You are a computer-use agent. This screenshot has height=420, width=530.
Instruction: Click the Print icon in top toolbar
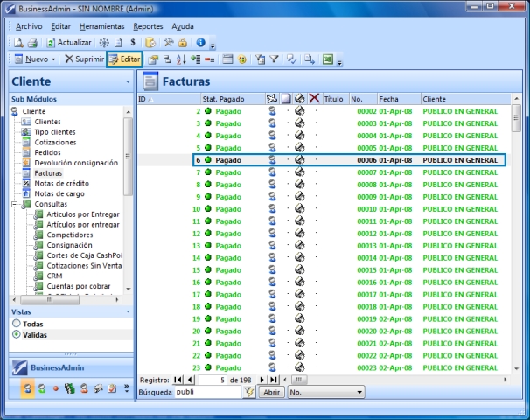[31, 42]
